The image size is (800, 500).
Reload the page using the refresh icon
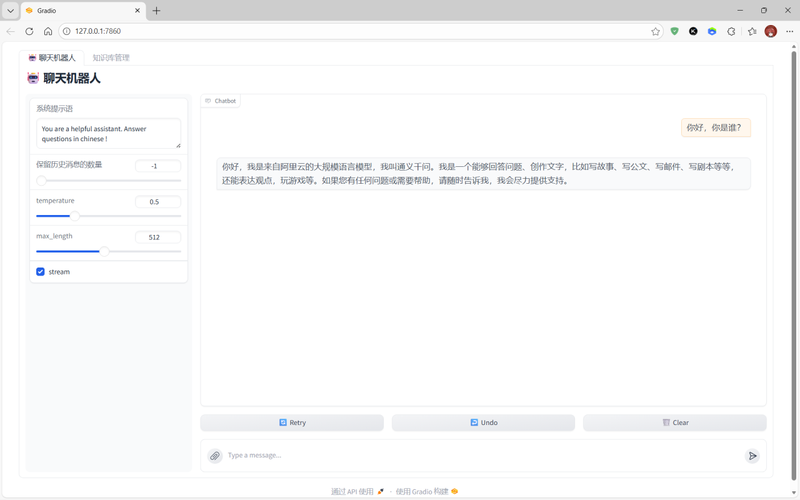[x=29, y=31]
